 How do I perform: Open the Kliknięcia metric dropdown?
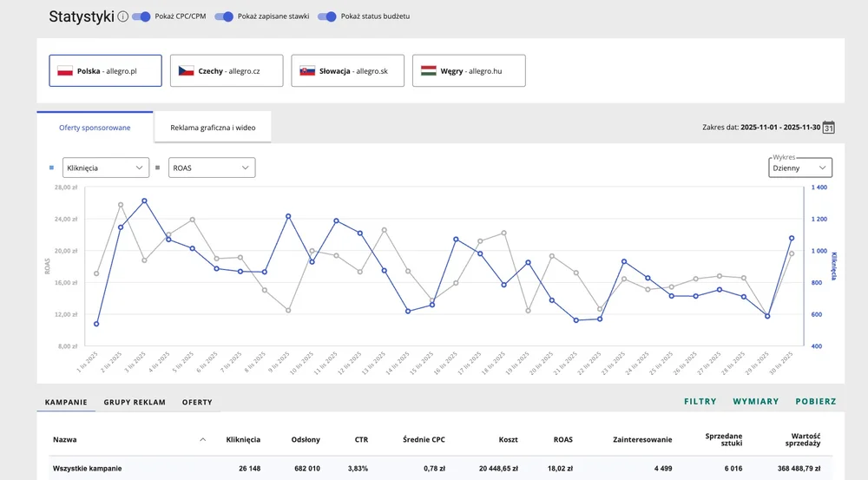(105, 168)
